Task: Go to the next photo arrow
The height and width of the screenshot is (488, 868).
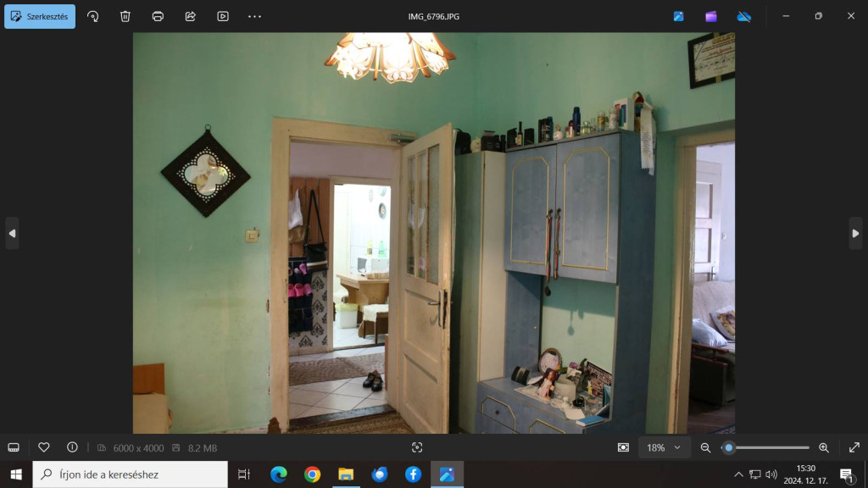Action: [x=855, y=233]
